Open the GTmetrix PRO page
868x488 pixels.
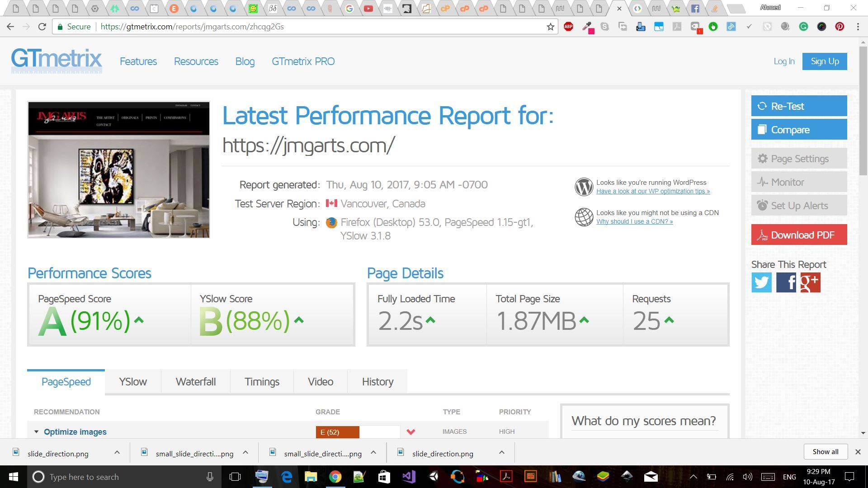303,61
